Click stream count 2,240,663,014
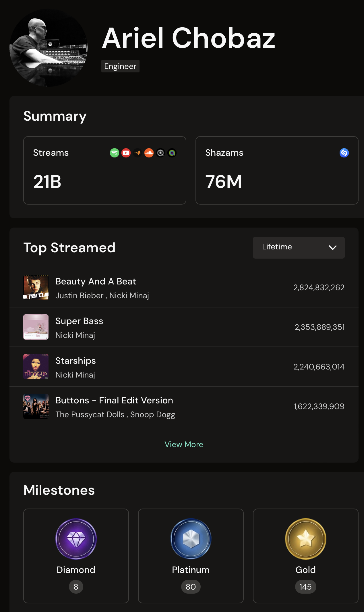364x612 pixels. 319,367
